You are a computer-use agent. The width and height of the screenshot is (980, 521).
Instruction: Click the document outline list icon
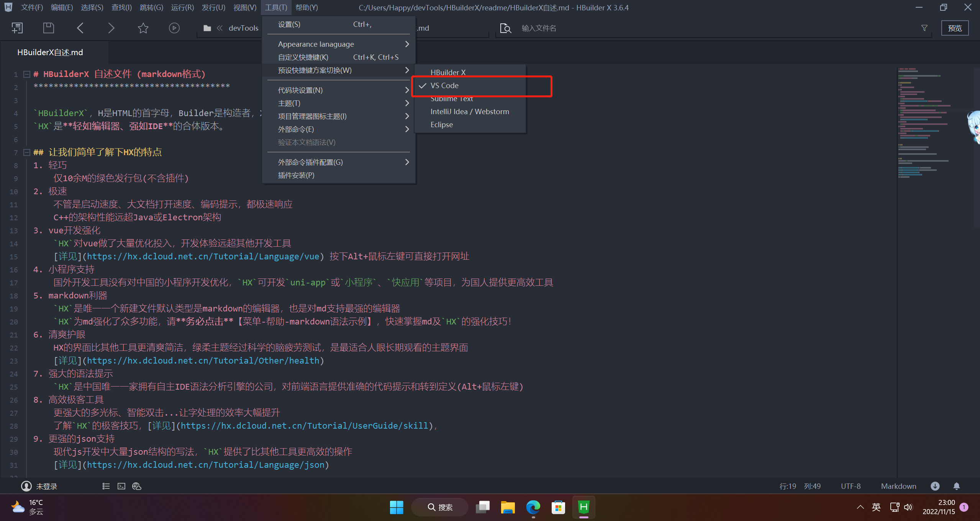[x=106, y=486]
